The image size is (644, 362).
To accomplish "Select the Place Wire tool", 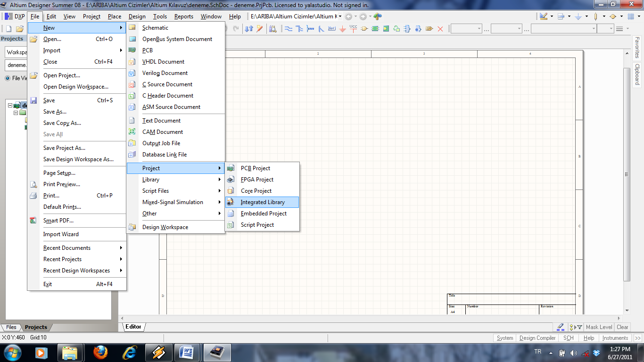I will pos(289,29).
